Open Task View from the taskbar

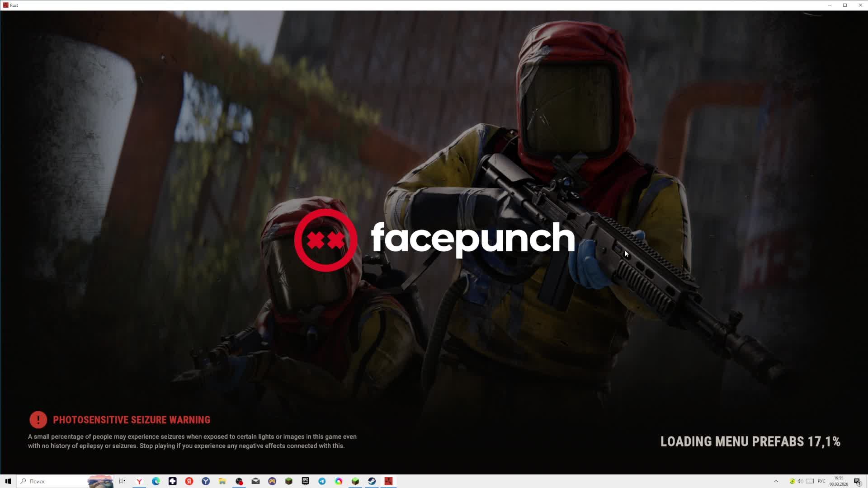click(122, 481)
